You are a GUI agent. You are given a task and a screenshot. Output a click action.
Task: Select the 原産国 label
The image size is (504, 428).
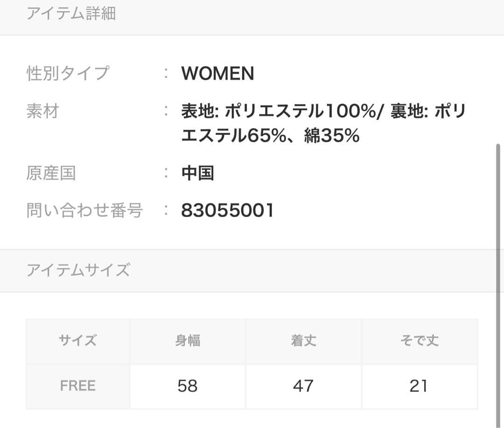[51, 173]
